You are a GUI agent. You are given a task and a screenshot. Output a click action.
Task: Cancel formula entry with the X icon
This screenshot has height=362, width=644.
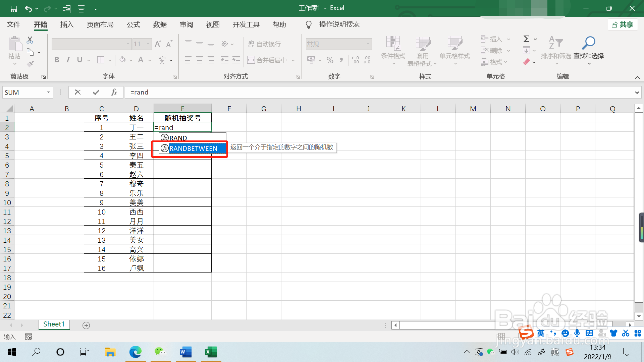[77, 92]
